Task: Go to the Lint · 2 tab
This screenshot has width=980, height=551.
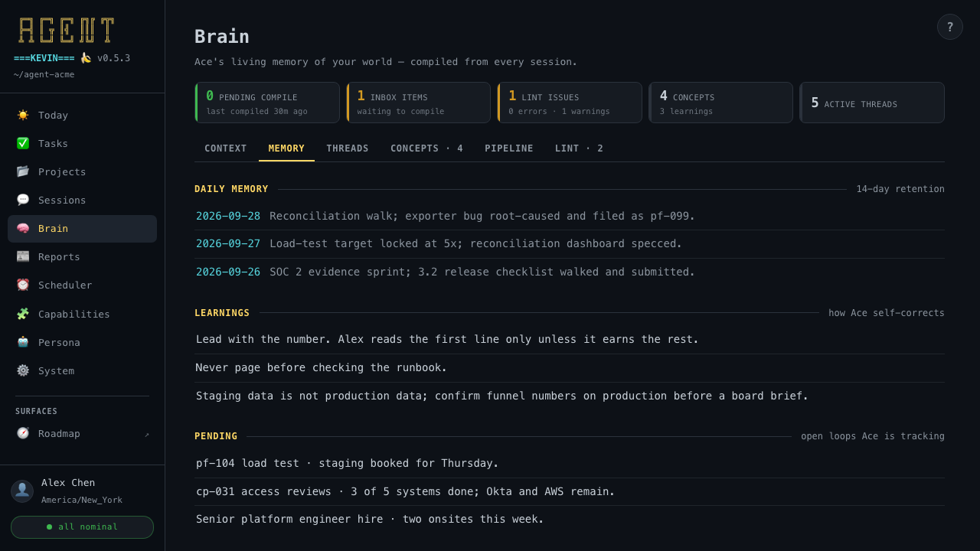Action: click(x=579, y=148)
